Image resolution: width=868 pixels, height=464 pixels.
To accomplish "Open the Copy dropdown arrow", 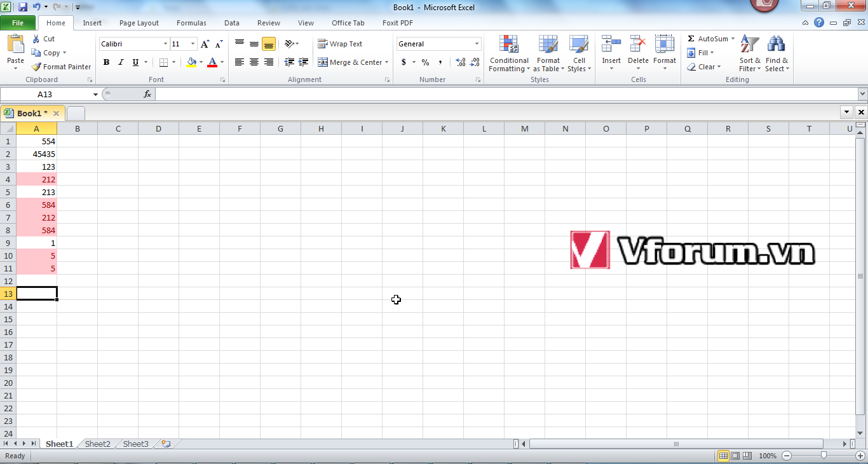I will (64, 53).
